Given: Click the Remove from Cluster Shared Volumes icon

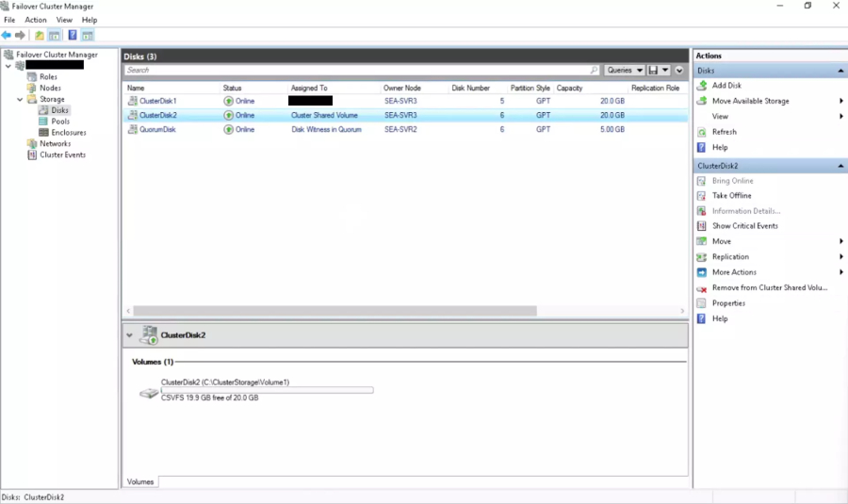Looking at the screenshot, I should pyautogui.click(x=702, y=288).
